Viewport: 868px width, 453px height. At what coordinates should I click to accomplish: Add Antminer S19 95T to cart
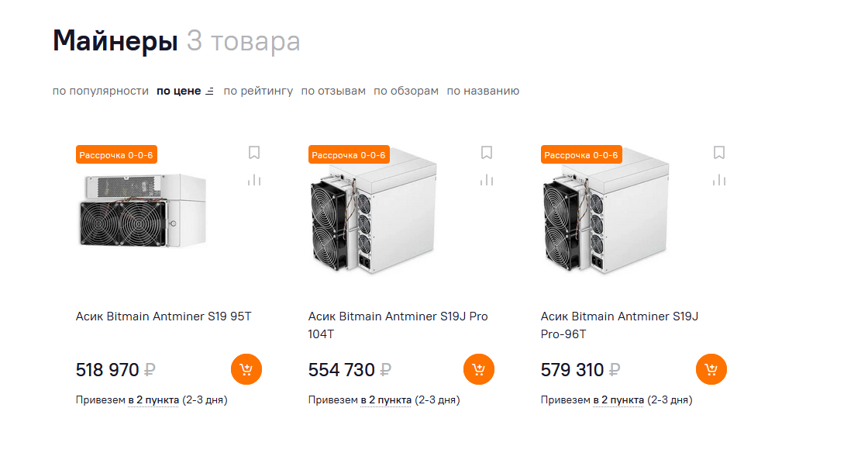click(x=246, y=369)
